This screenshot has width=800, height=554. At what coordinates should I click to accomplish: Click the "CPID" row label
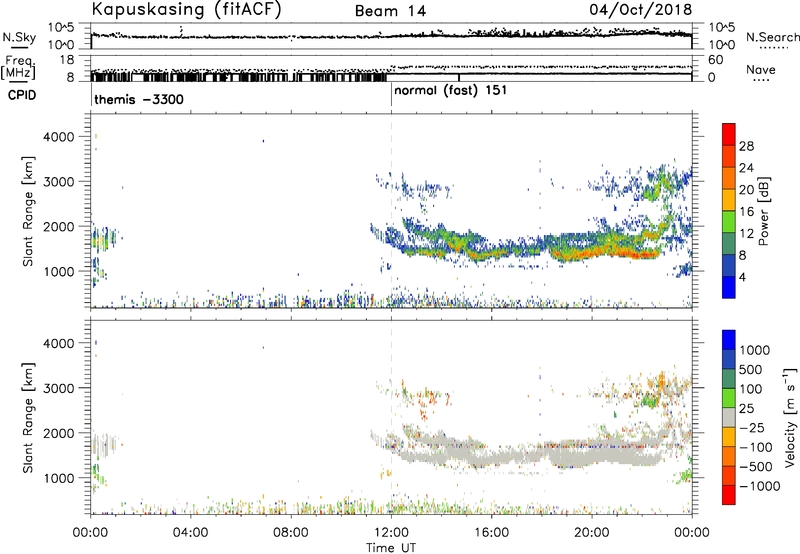[22, 95]
